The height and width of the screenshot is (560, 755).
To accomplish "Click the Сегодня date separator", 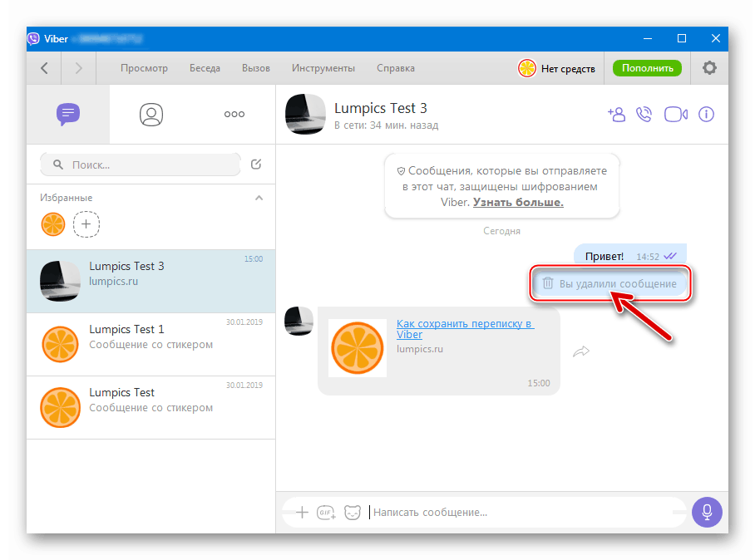I will 501,232.
